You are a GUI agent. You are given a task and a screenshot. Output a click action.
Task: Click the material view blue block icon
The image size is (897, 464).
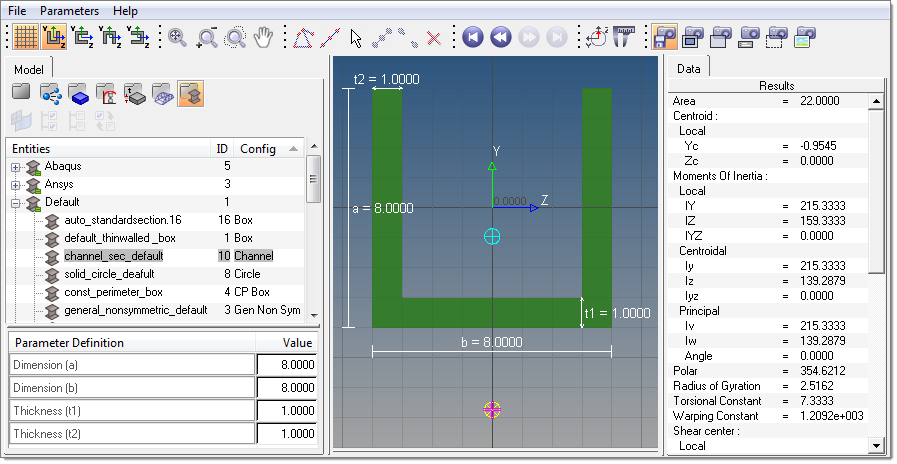tap(77, 93)
